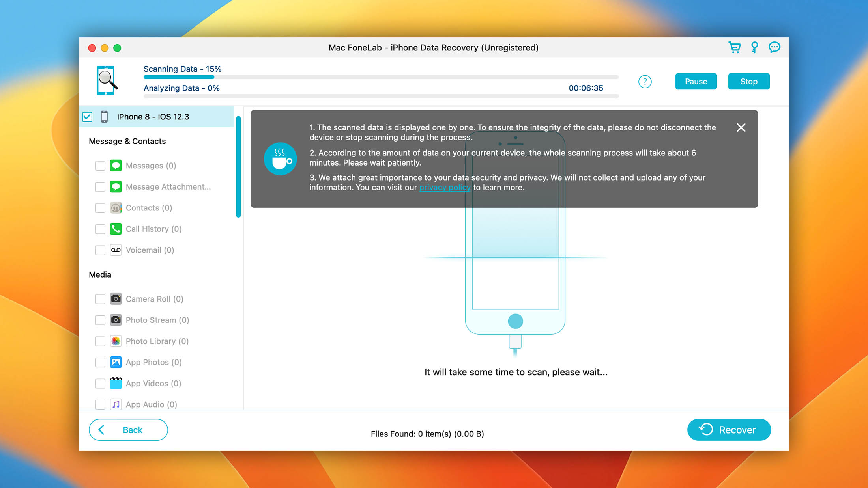Select the App Photos (0) row label
The width and height of the screenshot is (868, 488).
pyautogui.click(x=153, y=362)
